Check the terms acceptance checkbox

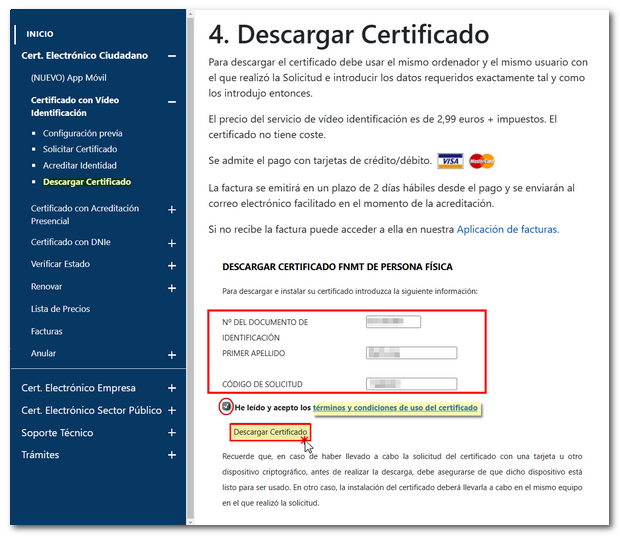click(x=227, y=406)
